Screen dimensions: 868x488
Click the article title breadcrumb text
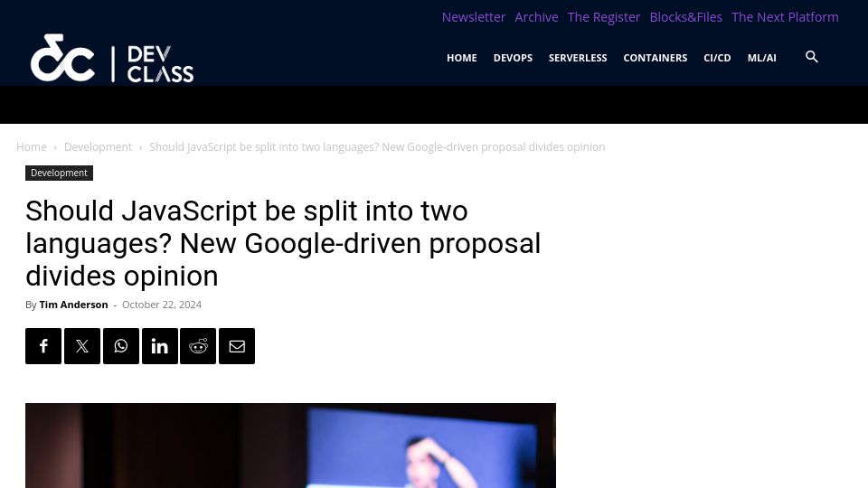point(377,146)
